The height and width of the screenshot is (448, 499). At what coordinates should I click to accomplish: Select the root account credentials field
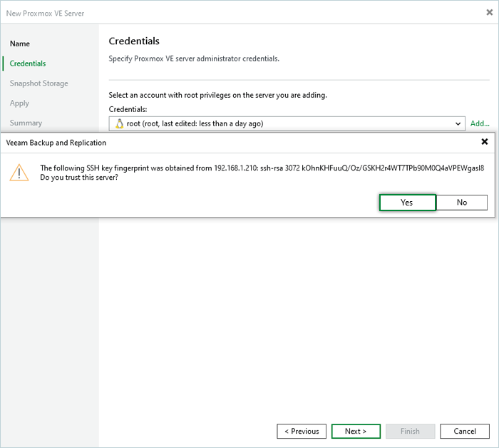[x=285, y=123]
